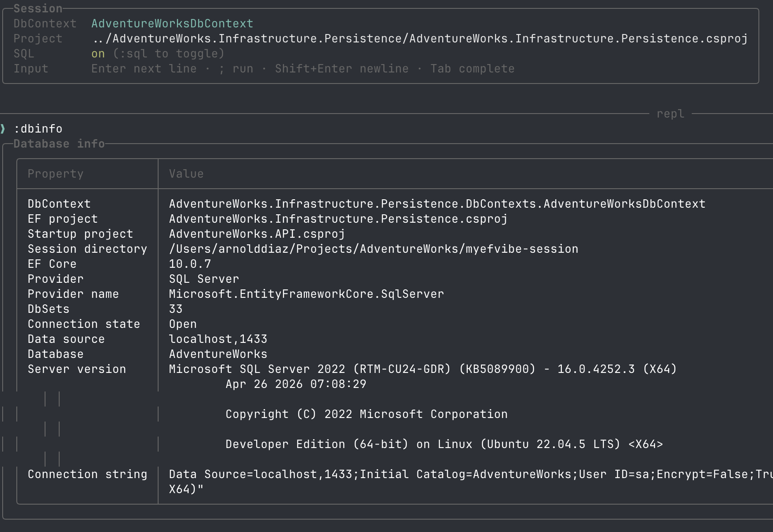Viewport: 773px width, 532px height.
Task: Click the Data Source connection string value
Action: 471,474
